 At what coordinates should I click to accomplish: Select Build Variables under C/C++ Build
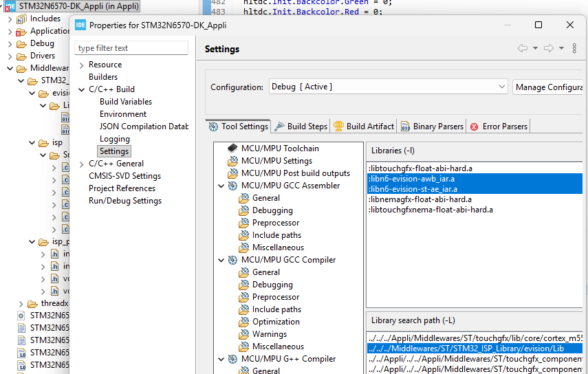(126, 102)
